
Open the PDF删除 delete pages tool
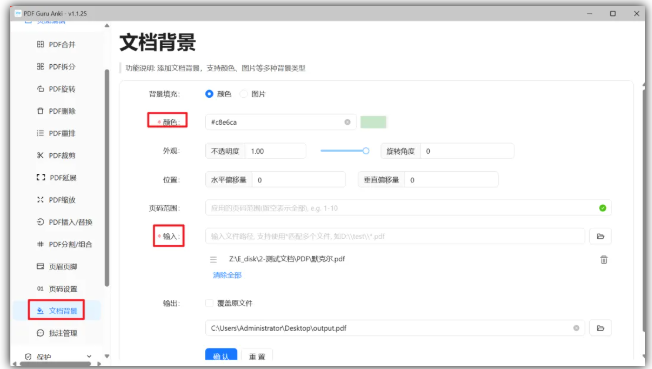(56, 111)
